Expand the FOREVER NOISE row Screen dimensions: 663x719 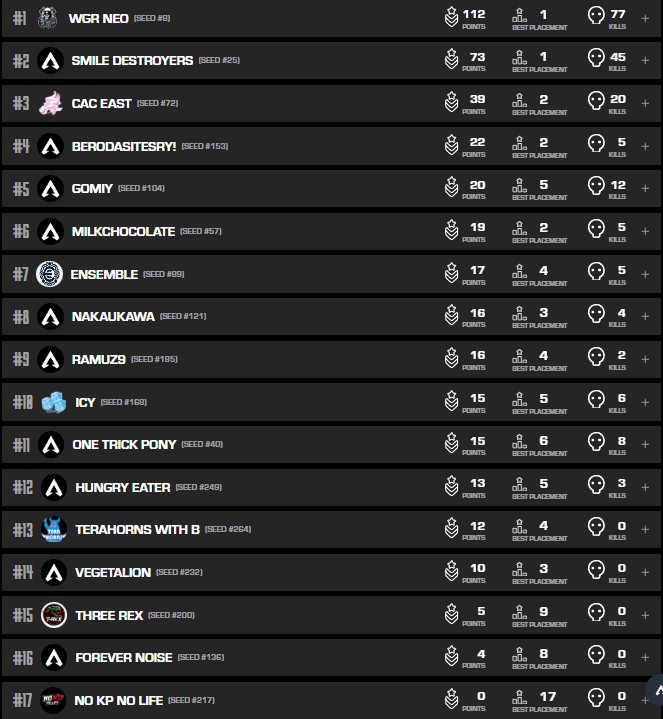pyautogui.click(x=645, y=658)
